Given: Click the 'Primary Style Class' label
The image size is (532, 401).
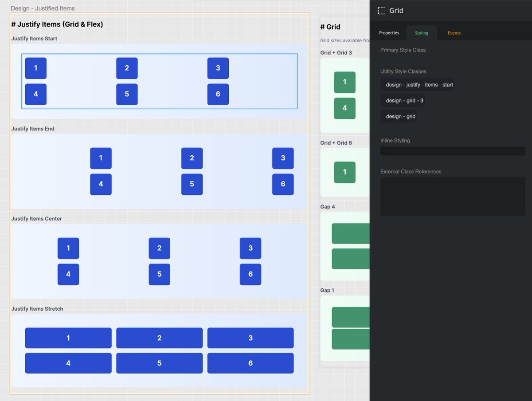Looking at the screenshot, I should (x=403, y=50).
